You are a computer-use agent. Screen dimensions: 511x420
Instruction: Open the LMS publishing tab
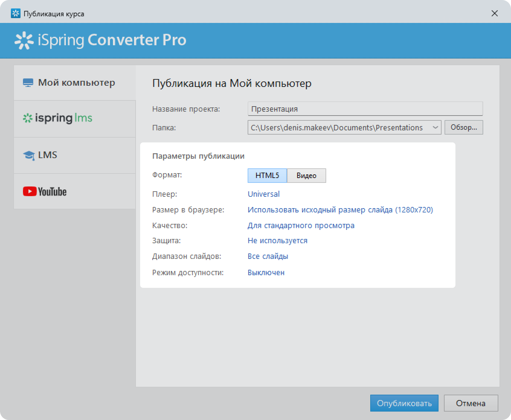(x=75, y=155)
